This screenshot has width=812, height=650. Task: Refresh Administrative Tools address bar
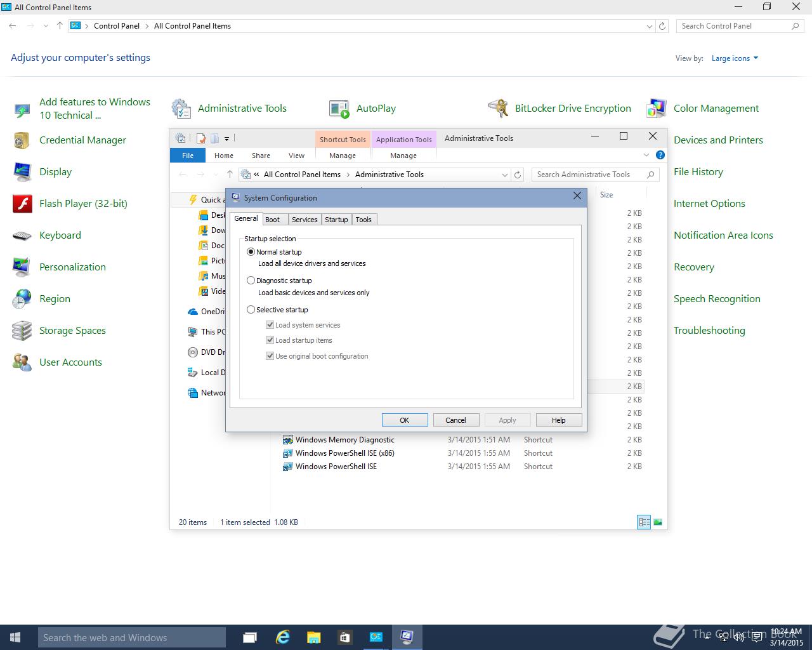pyautogui.click(x=518, y=175)
